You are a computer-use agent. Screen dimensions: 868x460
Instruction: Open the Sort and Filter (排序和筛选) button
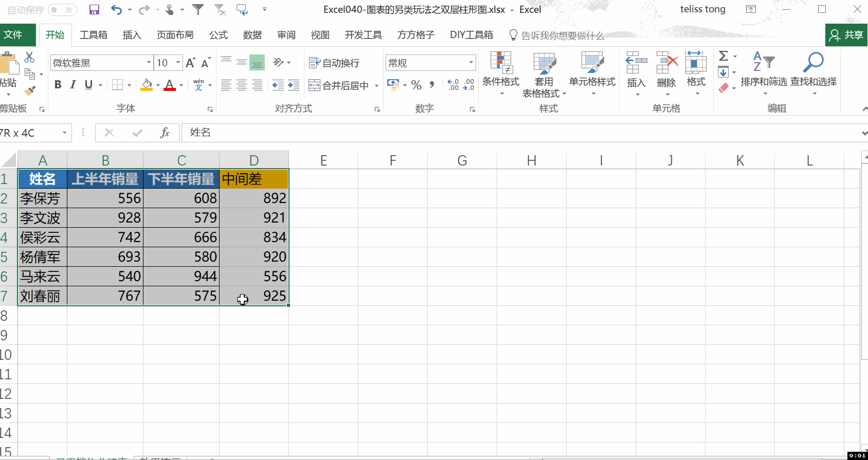[x=764, y=73]
